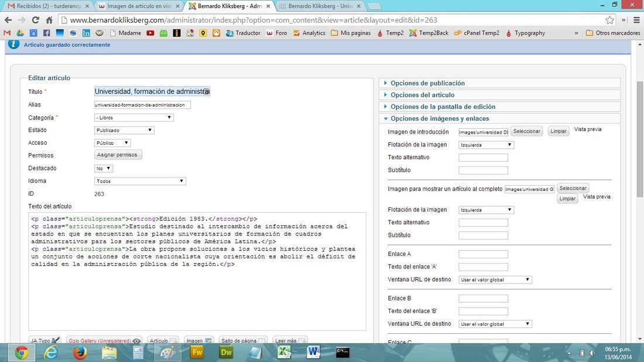The image size is (644, 362).
Task: Open Calculator from the taskbar
Action: [x=138, y=353]
